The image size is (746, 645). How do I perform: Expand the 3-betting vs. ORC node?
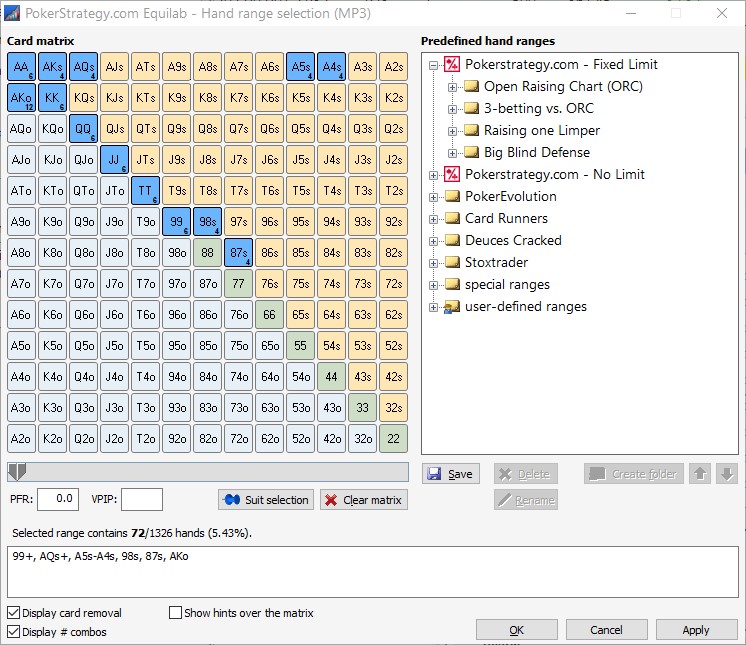tap(452, 109)
